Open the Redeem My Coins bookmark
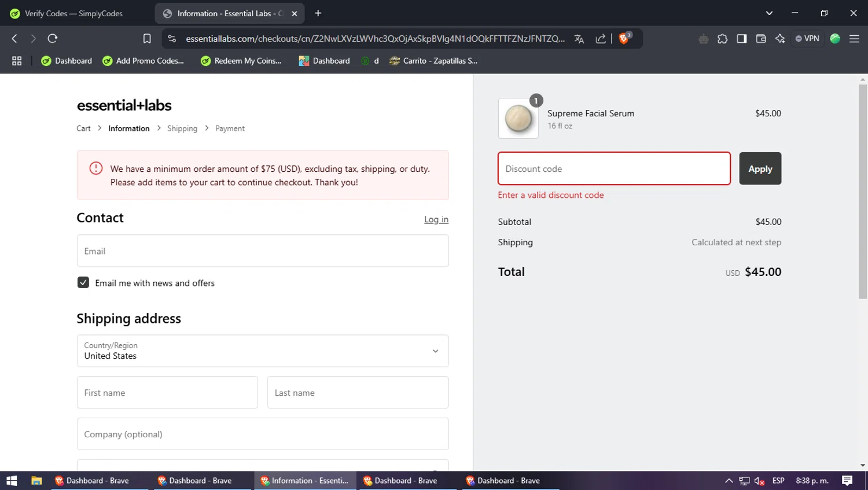The width and height of the screenshot is (868, 490). [241, 61]
